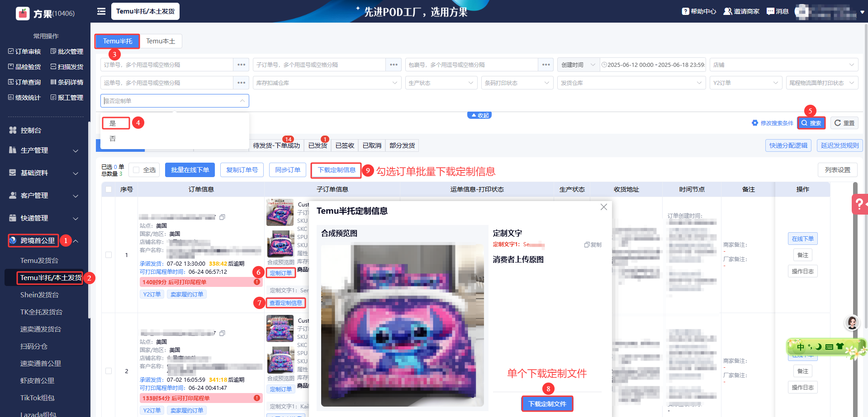Click 修改搜索条件 link

tap(773, 123)
